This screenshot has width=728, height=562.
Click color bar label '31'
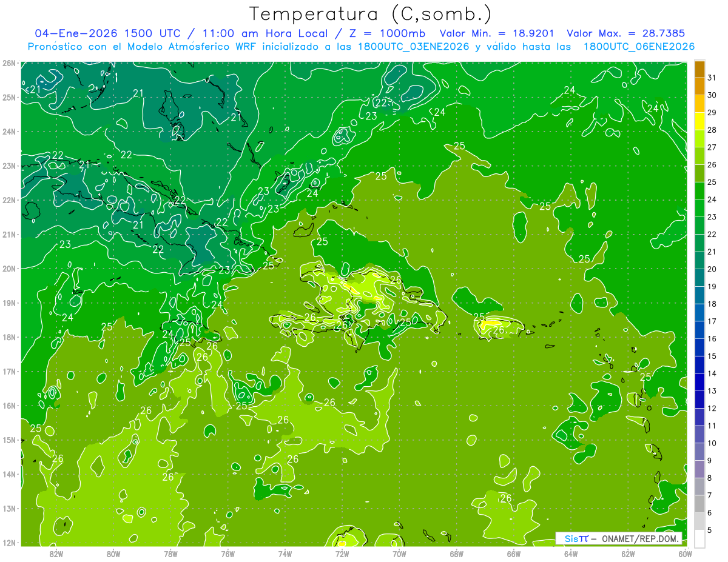coord(712,78)
